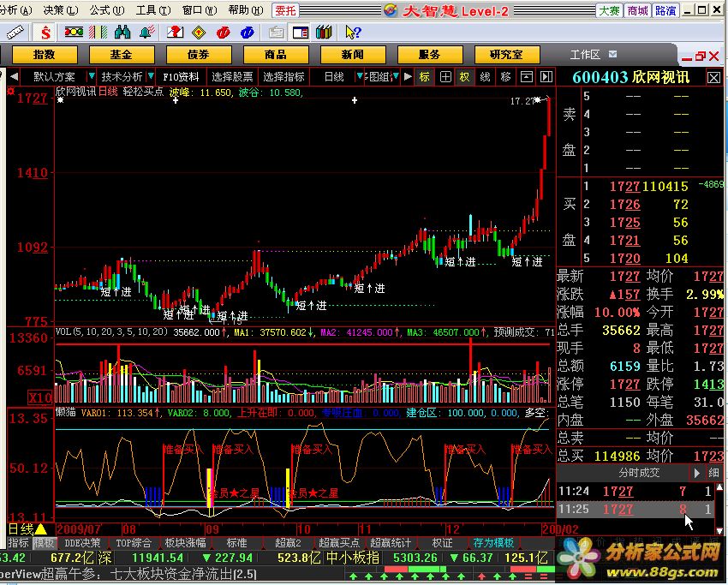728x585 pixels.
Task: Open the 公式(U) menu
Action: coord(107,10)
